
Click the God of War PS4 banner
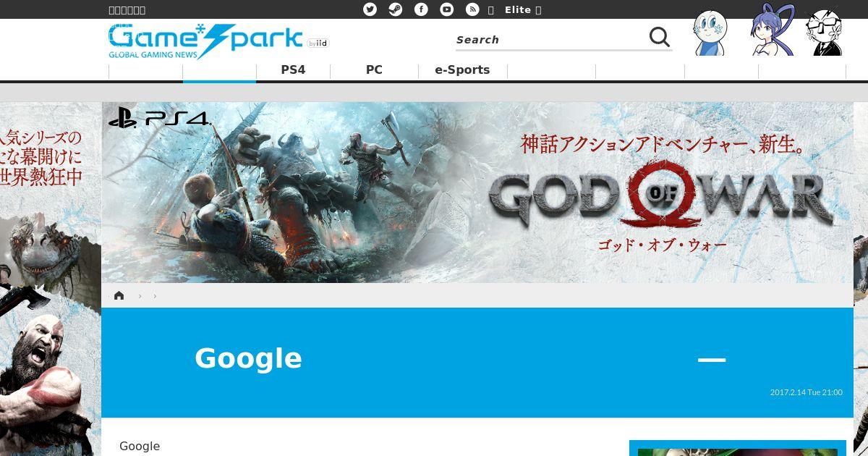click(x=477, y=193)
